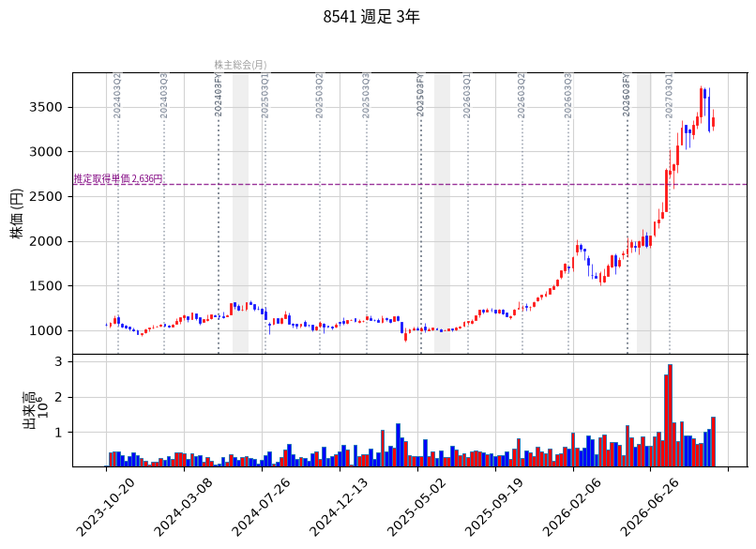Click the 202503FY earnings marker label
This screenshot has height=549, width=756.
point(420,95)
